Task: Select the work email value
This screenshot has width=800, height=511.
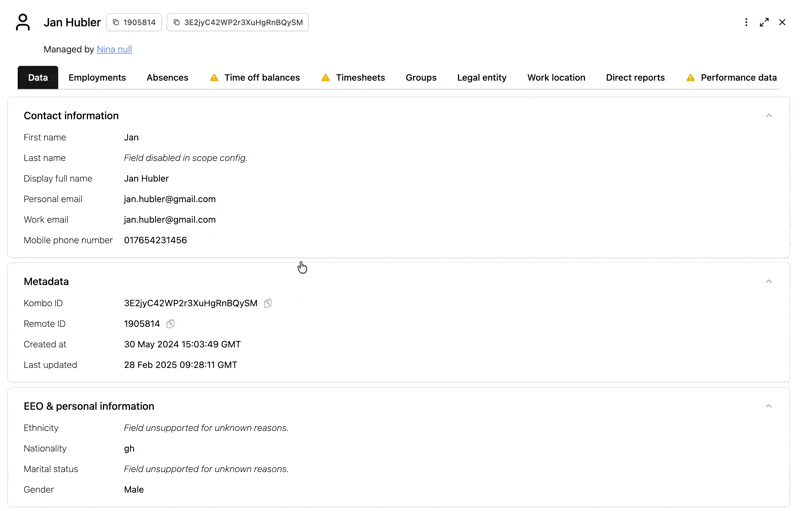Action: 170,220
